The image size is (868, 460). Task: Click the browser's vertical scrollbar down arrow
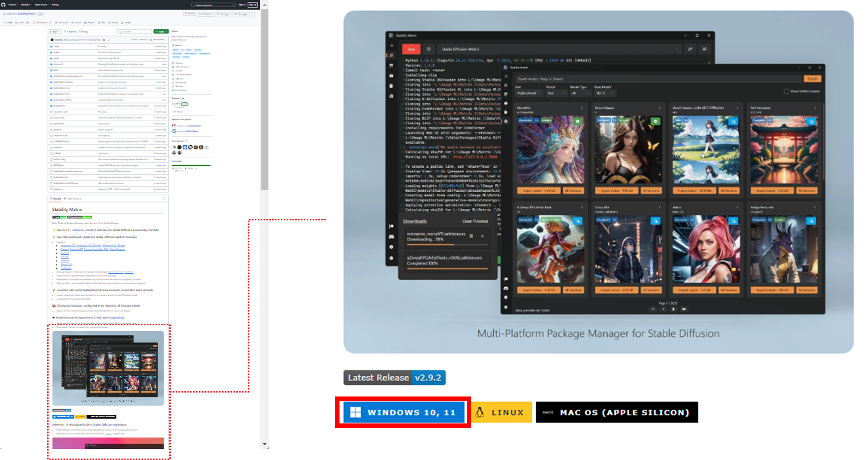point(264,444)
